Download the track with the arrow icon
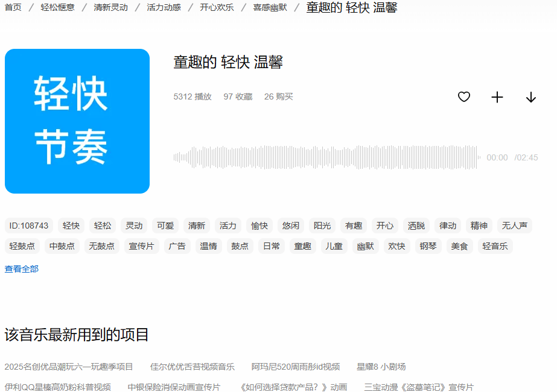This screenshot has width=557, height=392. tap(531, 97)
